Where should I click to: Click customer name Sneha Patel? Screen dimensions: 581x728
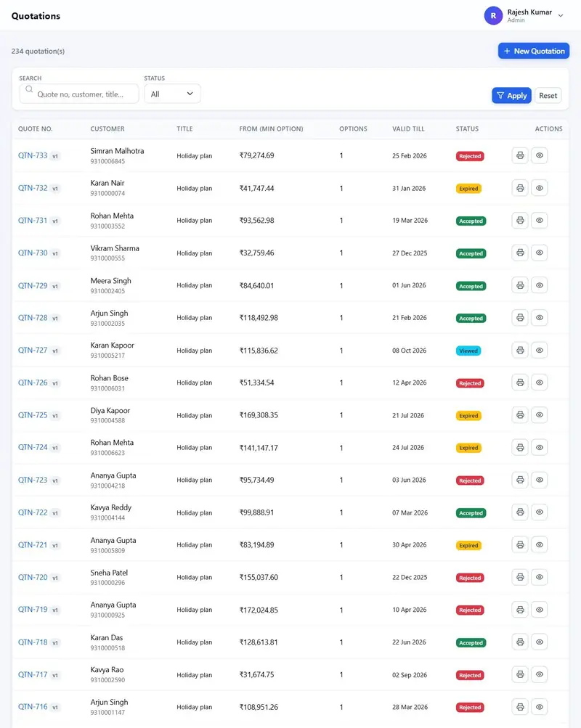[x=109, y=573]
